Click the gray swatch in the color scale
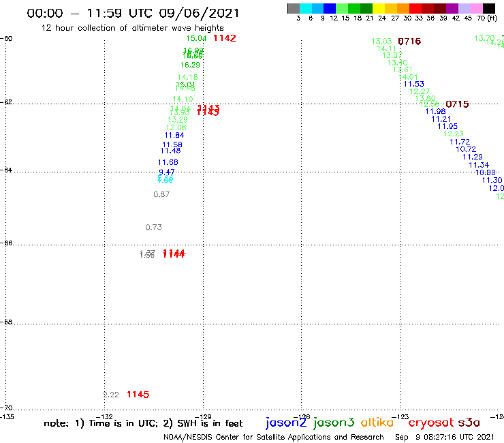The height and width of the screenshot is (443, 504). pos(294,8)
